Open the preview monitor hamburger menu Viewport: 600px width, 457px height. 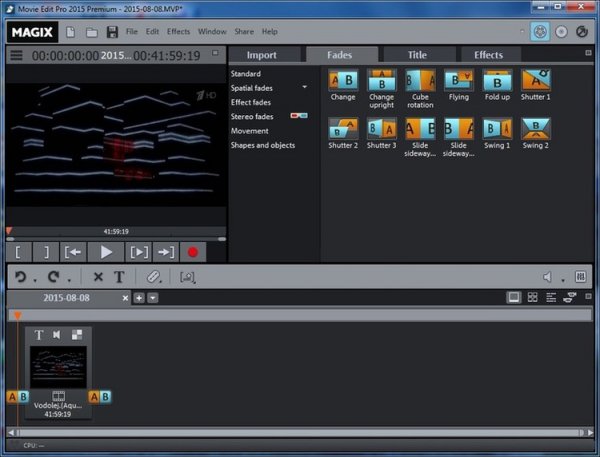click(x=16, y=55)
